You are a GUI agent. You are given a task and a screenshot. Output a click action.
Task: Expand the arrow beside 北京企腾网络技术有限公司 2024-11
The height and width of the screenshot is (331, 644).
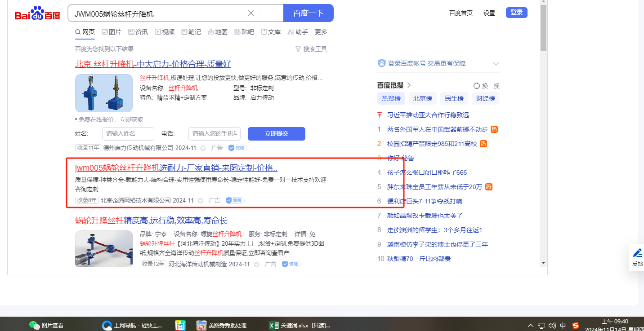[200, 200]
